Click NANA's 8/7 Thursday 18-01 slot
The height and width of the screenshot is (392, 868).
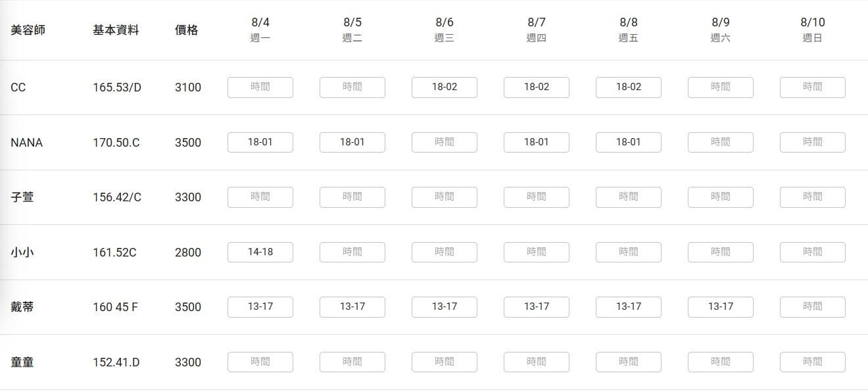click(537, 142)
